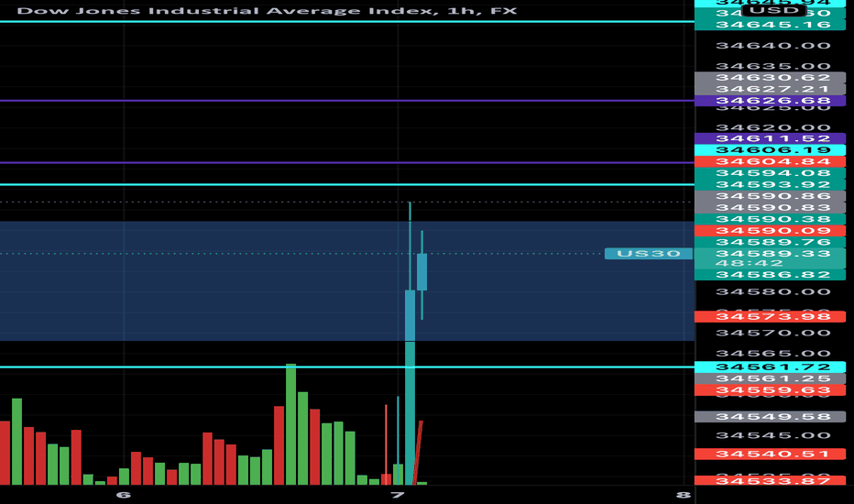
Task: Select the topmost cyan horizontal line
Action: (347, 22)
